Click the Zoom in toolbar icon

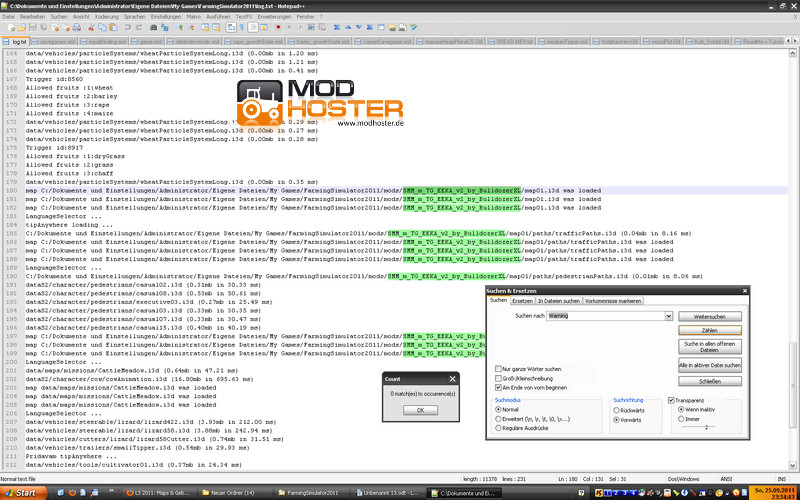(x=180, y=28)
